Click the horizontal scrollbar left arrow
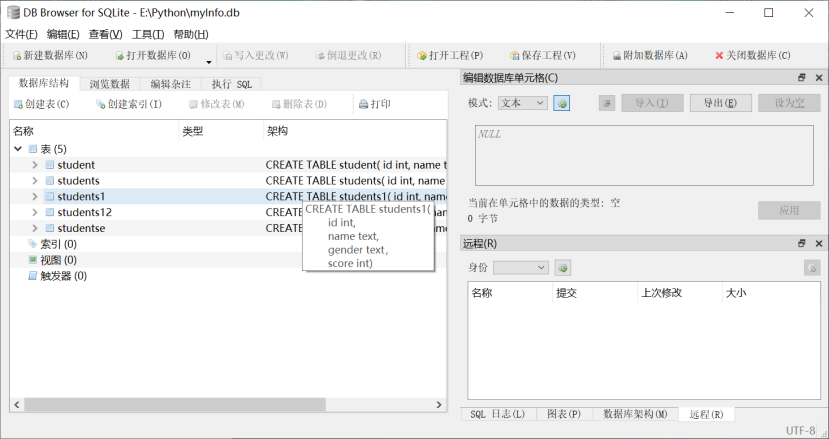 (x=16, y=405)
